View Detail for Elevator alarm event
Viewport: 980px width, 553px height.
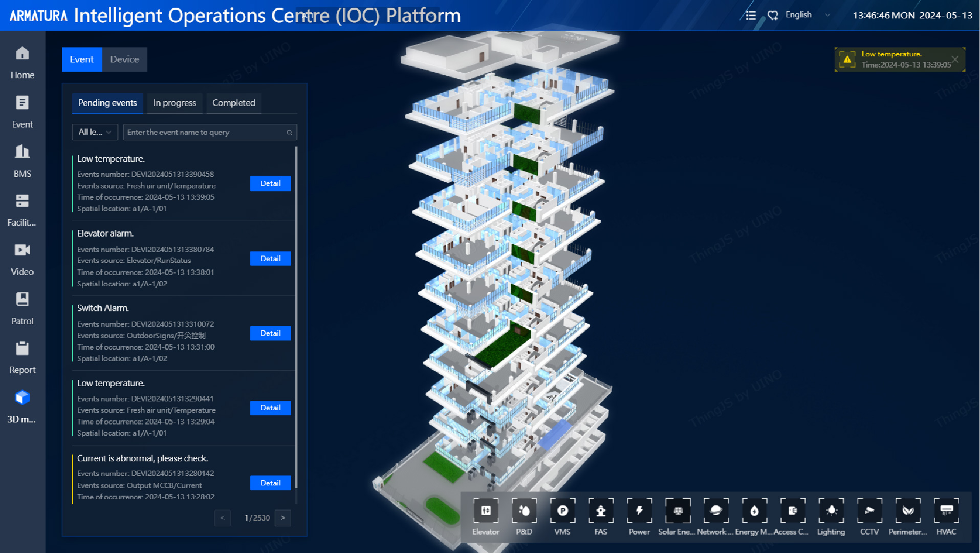[270, 259]
